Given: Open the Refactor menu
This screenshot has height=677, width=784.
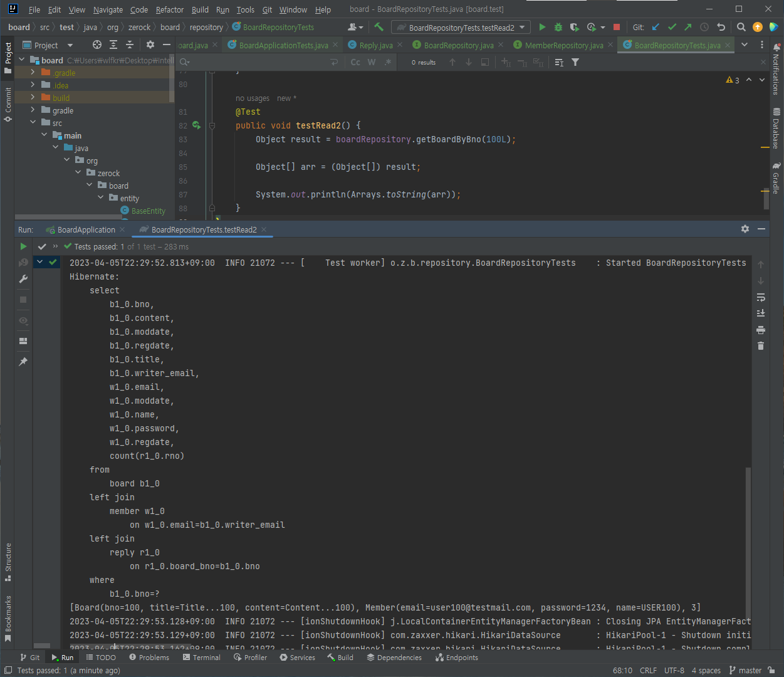Looking at the screenshot, I should (x=170, y=9).
